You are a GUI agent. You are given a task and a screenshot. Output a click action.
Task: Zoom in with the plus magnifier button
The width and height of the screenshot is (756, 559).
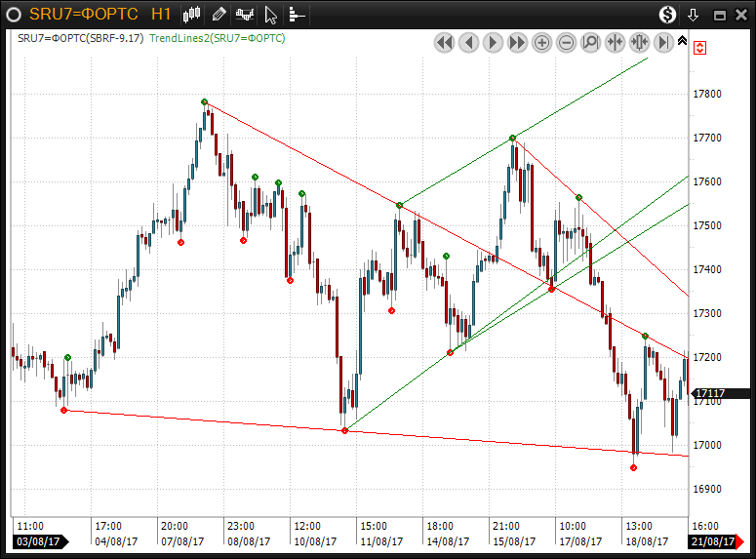(541, 42)
